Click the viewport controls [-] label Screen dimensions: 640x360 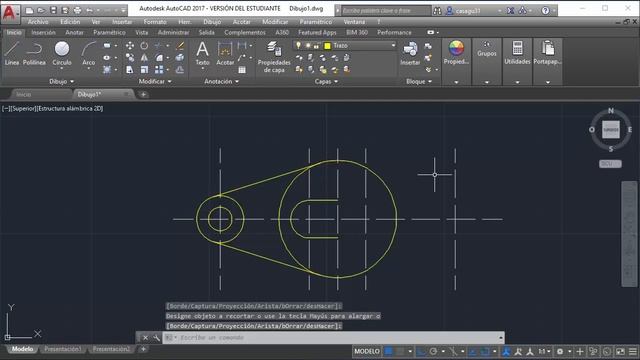(6, 109)
